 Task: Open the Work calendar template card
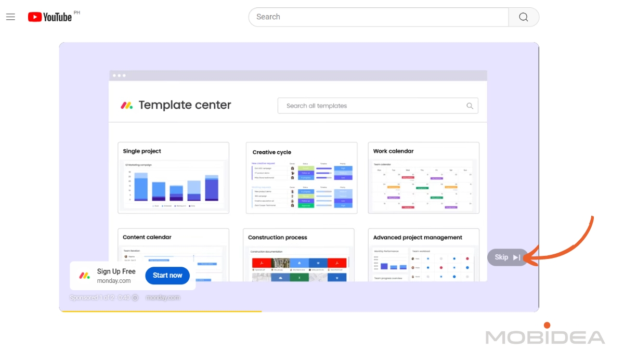423,177
